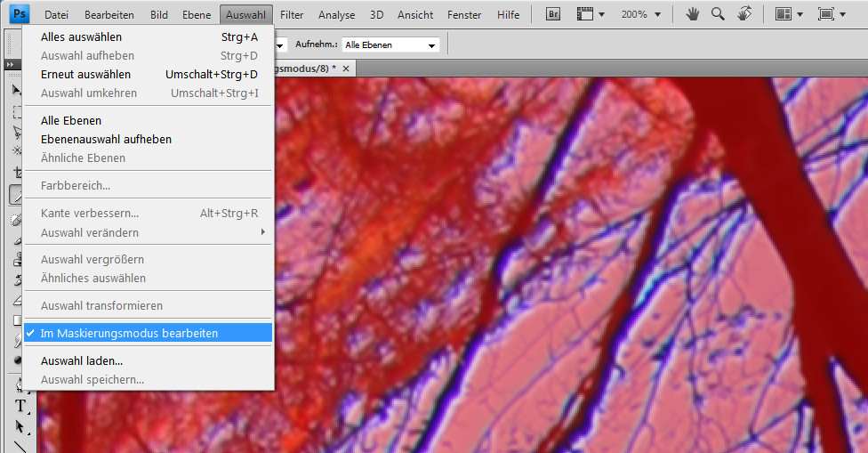
Task: Disable 'Im Maskierungsmodus bearbeiten' checked entry
Action: [x=129, y=333]
